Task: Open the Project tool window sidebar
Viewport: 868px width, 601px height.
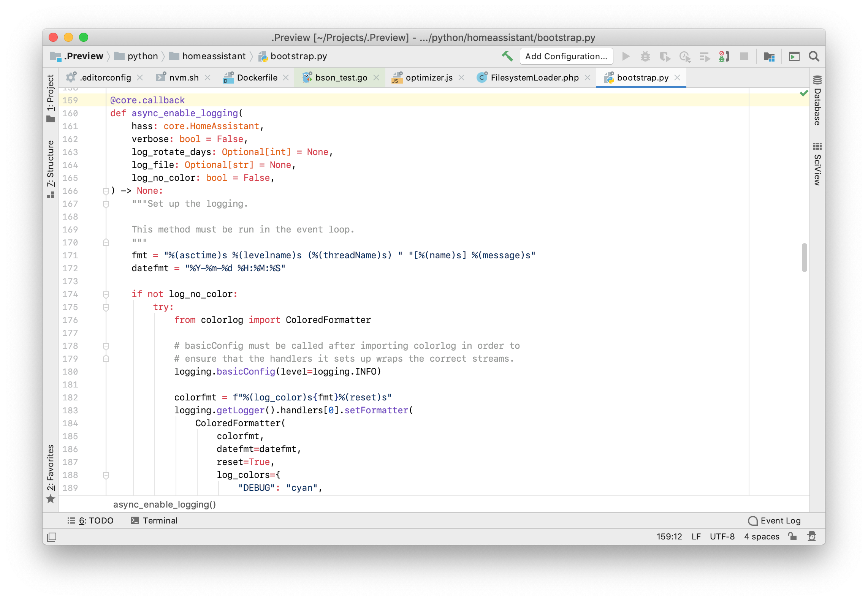Action: (51, 98)
